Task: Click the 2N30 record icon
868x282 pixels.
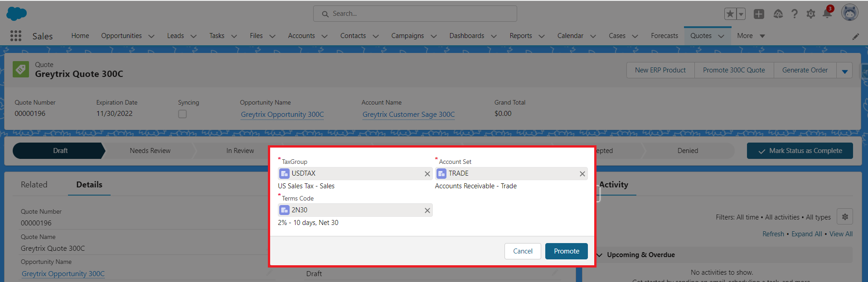Action: click(x=284, y=210)
